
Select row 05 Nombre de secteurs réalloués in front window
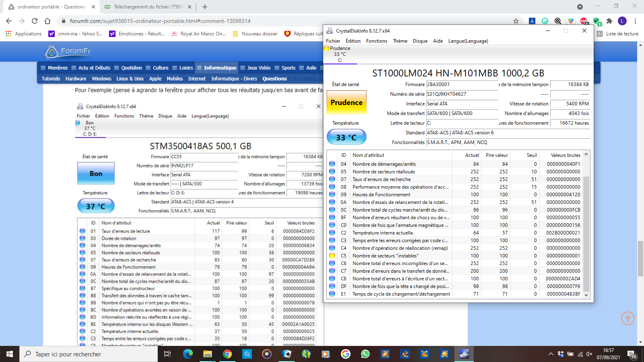click(x=455, y=172)
